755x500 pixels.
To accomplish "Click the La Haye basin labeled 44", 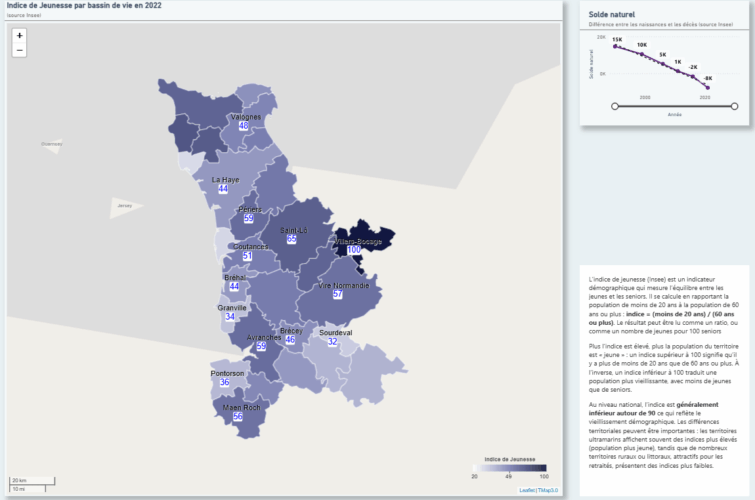I will click(x=223, y=187).
